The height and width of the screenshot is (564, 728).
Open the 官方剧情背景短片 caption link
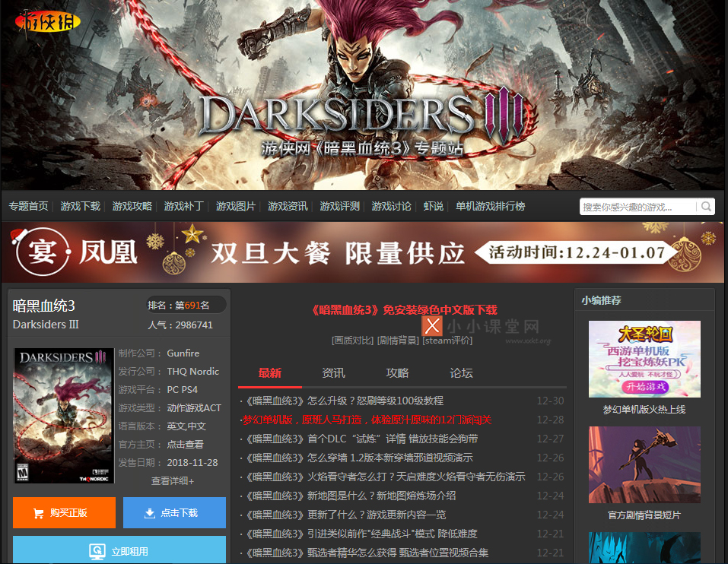click(644, 515)
